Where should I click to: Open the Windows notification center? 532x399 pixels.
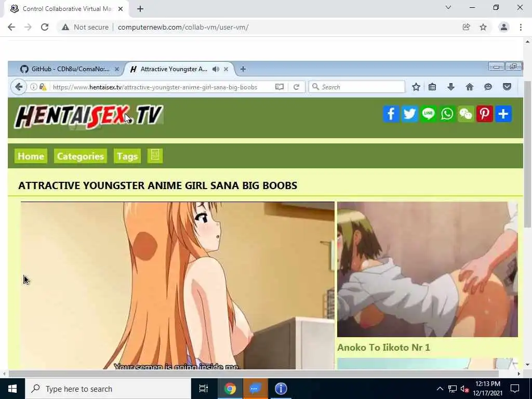[x=515, y=389]
